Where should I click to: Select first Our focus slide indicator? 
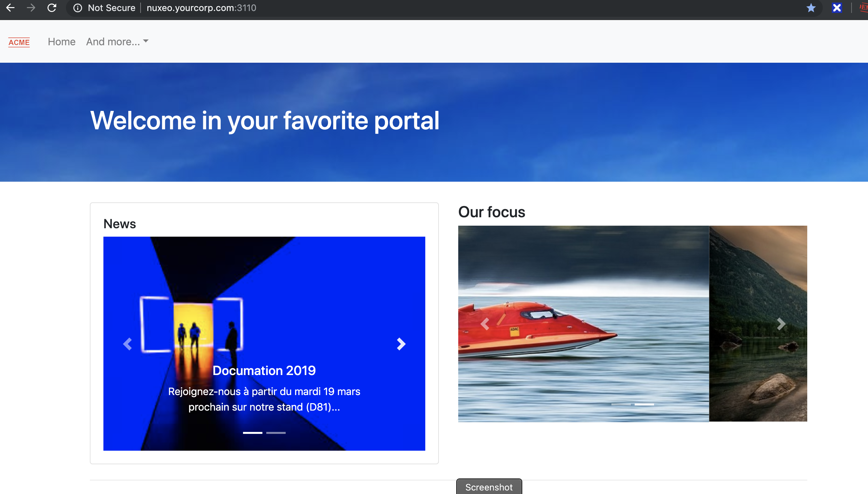click(621, 404)
